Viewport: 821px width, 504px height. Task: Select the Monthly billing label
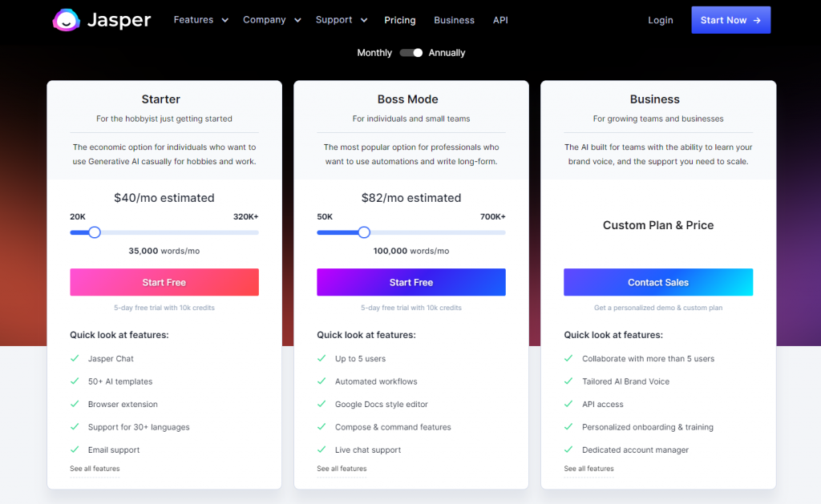(x=374, y=53)
